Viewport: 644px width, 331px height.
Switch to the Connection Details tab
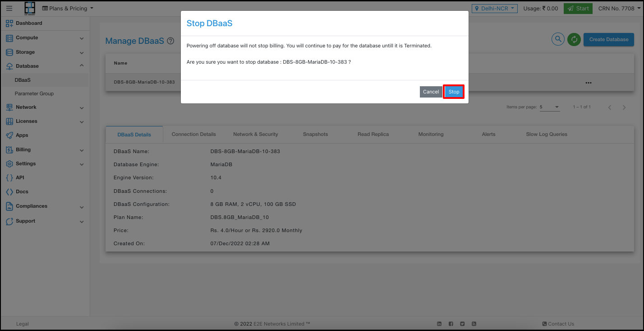click(x=194, y=134)
